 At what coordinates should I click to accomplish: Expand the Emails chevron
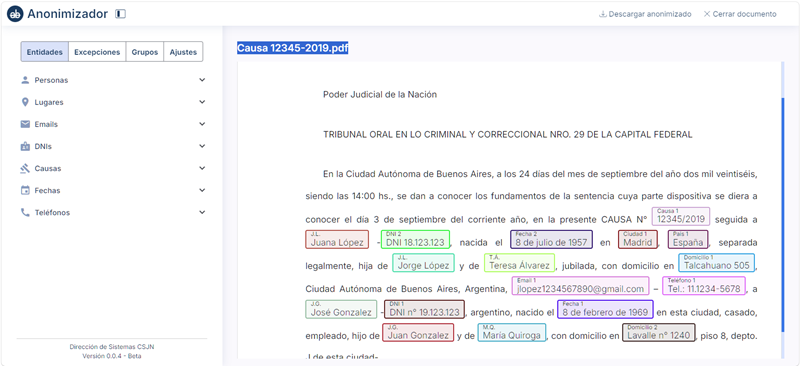pyautogui.click(x=202, y=124)
